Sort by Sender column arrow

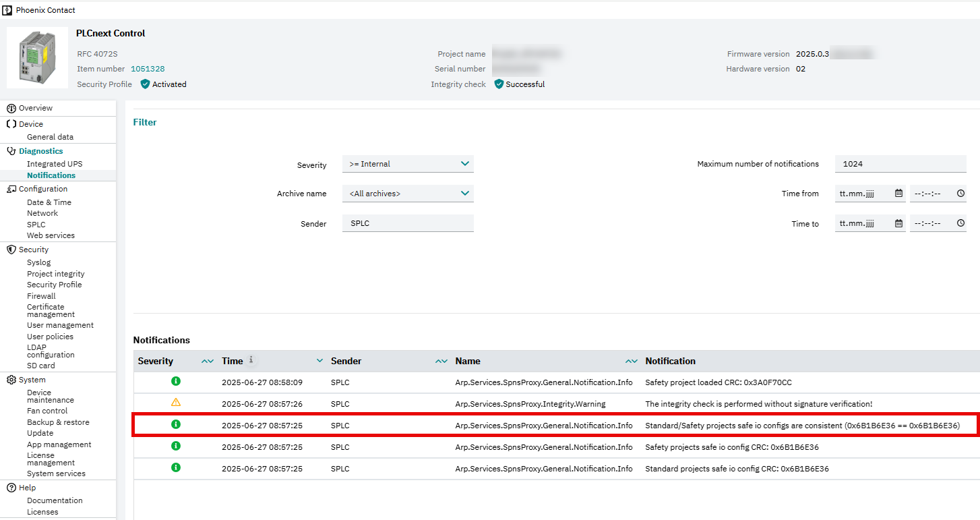(441, 362)
